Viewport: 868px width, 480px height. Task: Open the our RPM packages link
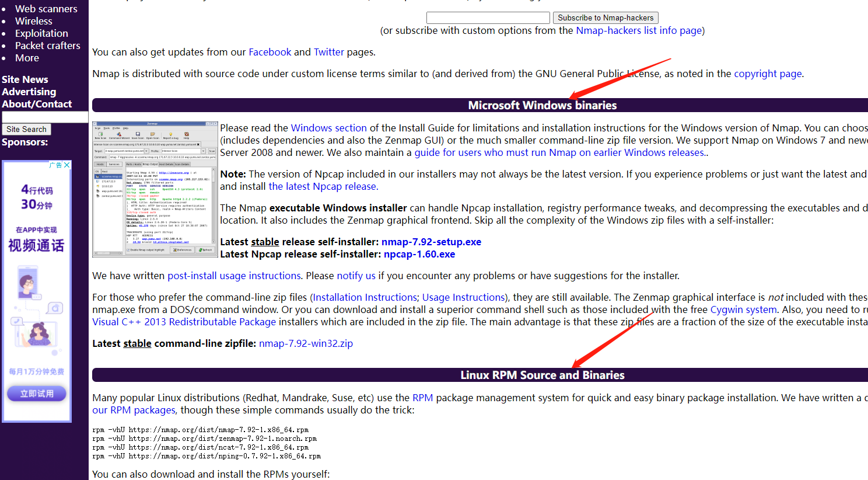[134, 410]
